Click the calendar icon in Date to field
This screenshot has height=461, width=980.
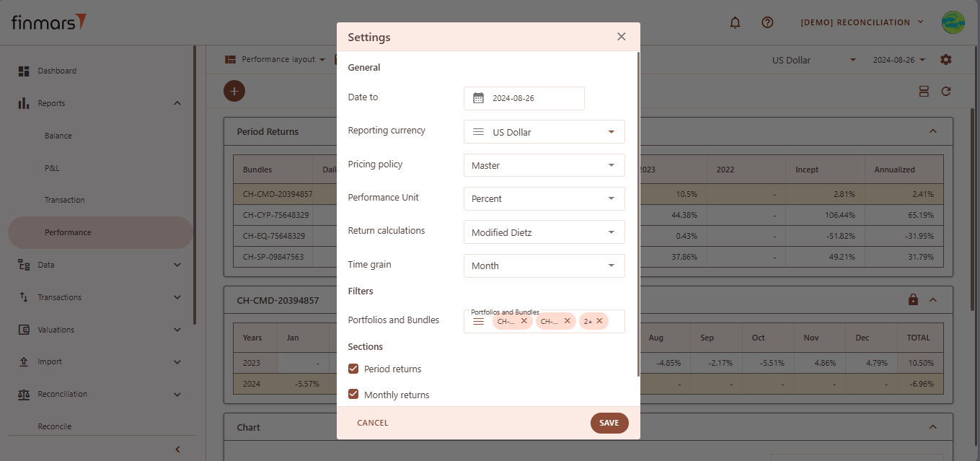coord(478,98)
